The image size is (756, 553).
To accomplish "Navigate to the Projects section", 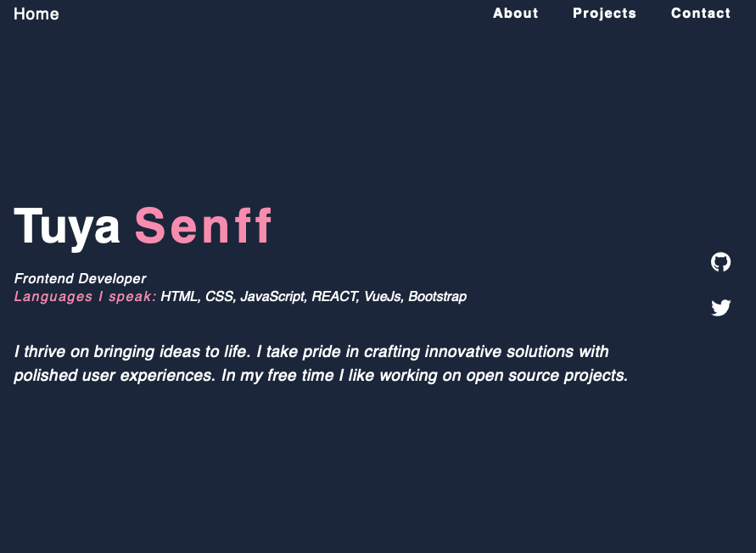I will [x=604, y=14].
